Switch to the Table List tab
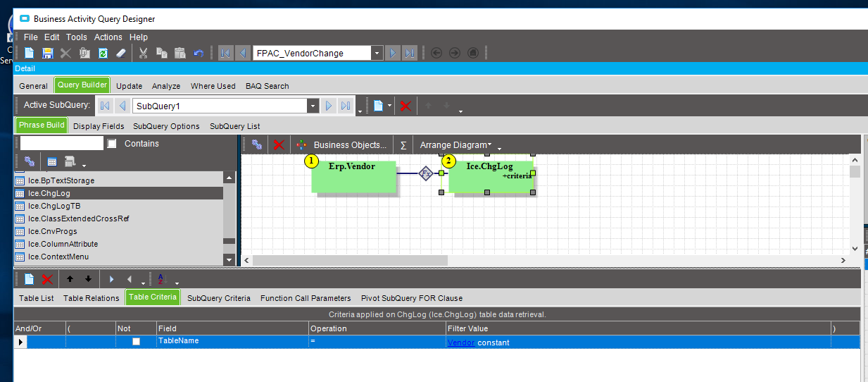This screenshot has height=382, width=868. coord(37,298)
